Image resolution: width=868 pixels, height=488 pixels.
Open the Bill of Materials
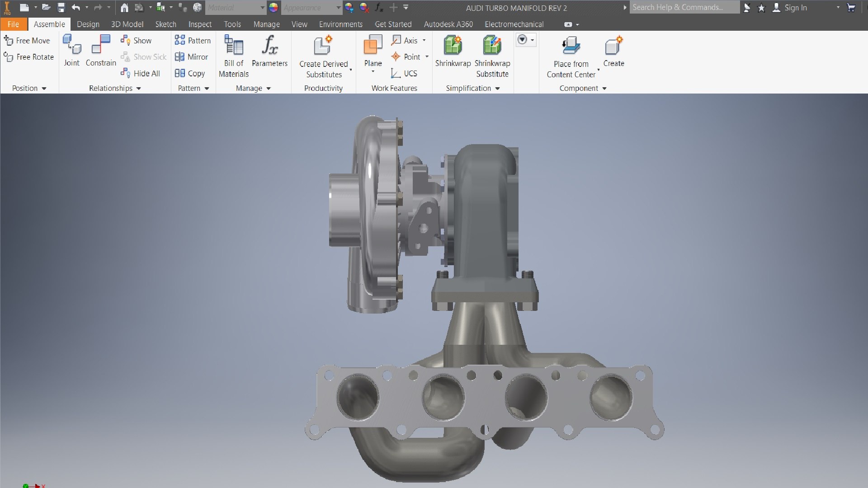pyautogui.click(x=234, y=56)
